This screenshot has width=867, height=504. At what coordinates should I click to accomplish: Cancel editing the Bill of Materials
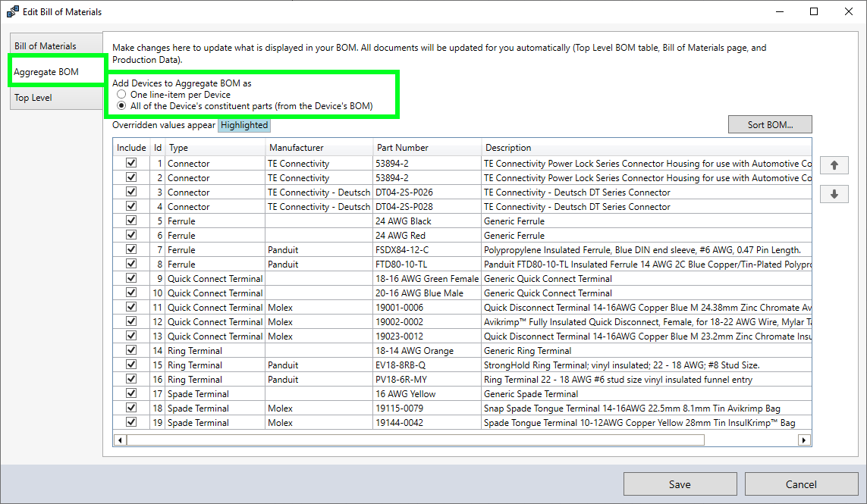(801, 484)
